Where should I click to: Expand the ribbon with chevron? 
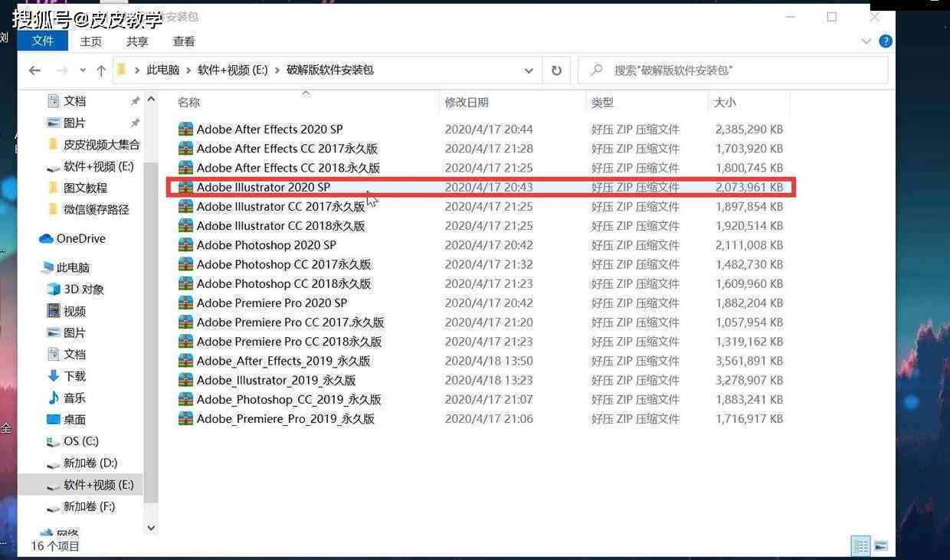click(x=866, y=41)
